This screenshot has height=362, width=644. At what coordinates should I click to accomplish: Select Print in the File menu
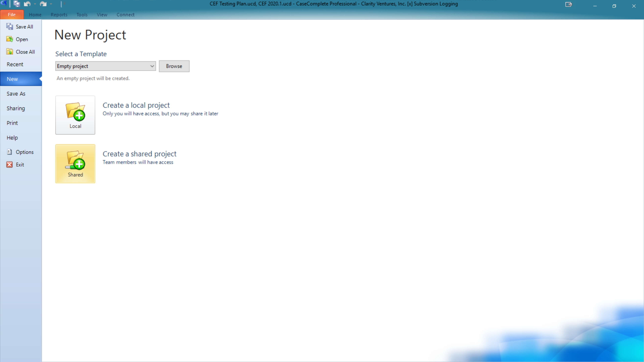pos(21,123)
